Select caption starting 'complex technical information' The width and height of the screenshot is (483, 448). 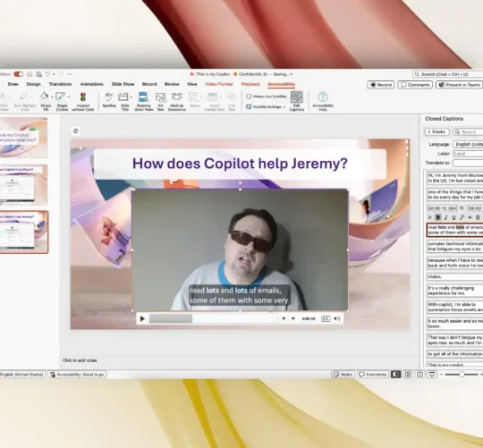tap(455, 246)
